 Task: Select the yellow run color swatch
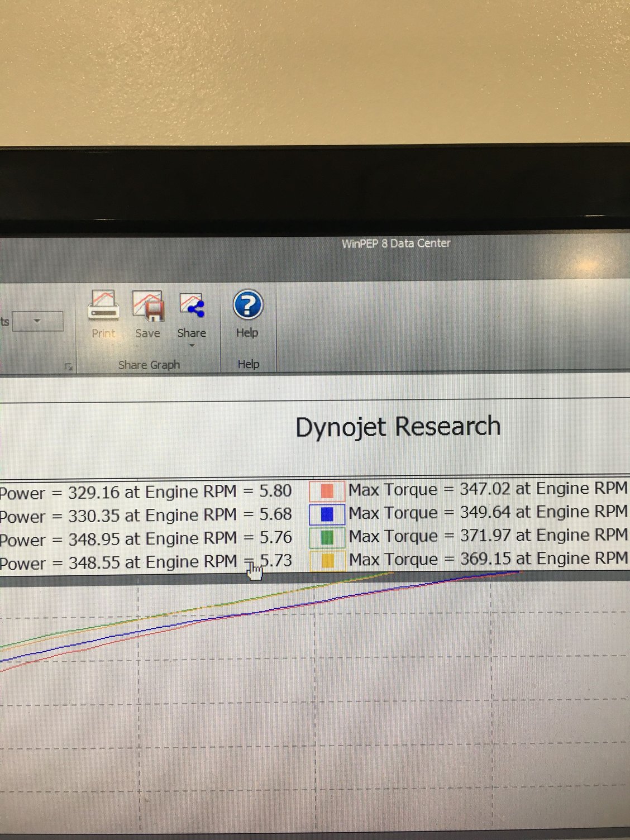pos(327,560)
